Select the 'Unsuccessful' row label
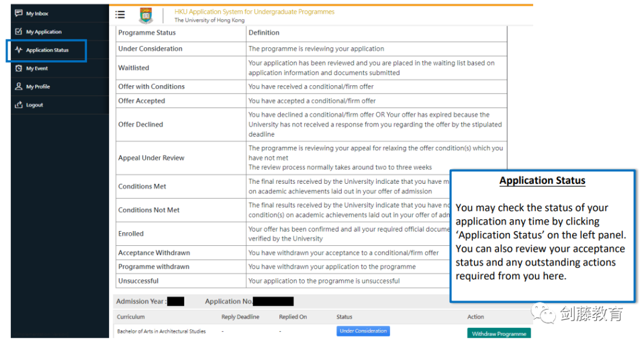 pos(138,281)
